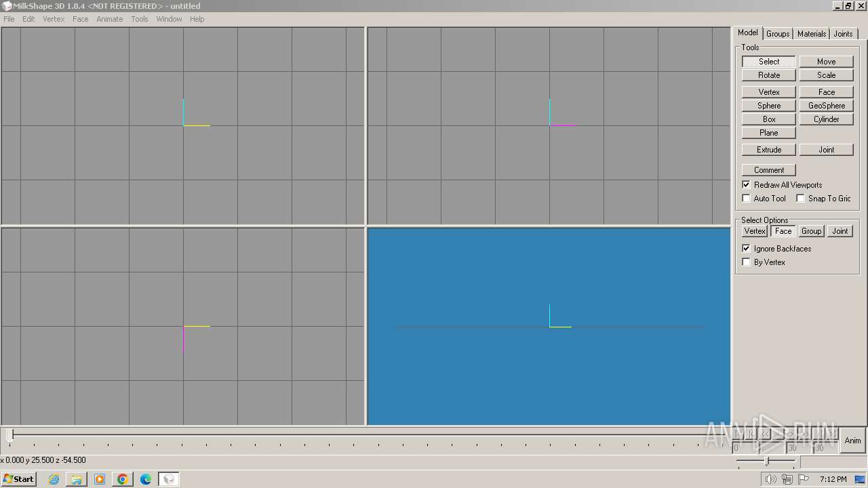Pick the Vertex creation tool
The width and height of the screenshot is (868, 488).
pyautogui.click(x=769, y=92)
